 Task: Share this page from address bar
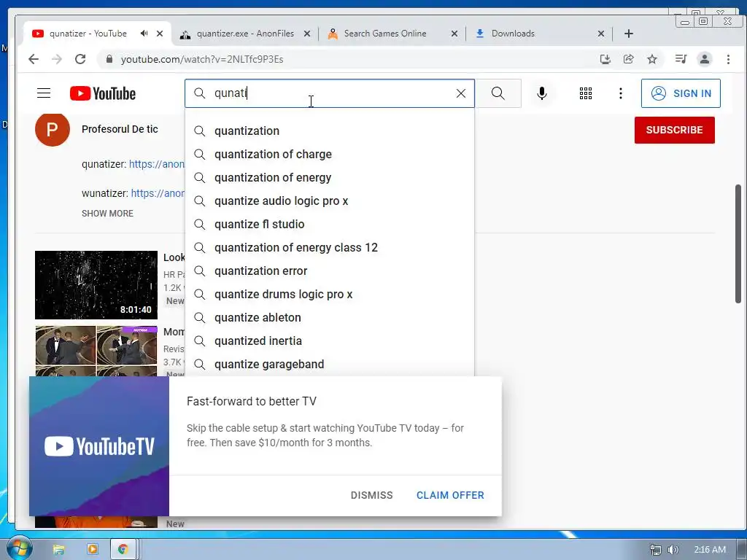(628, 59)
